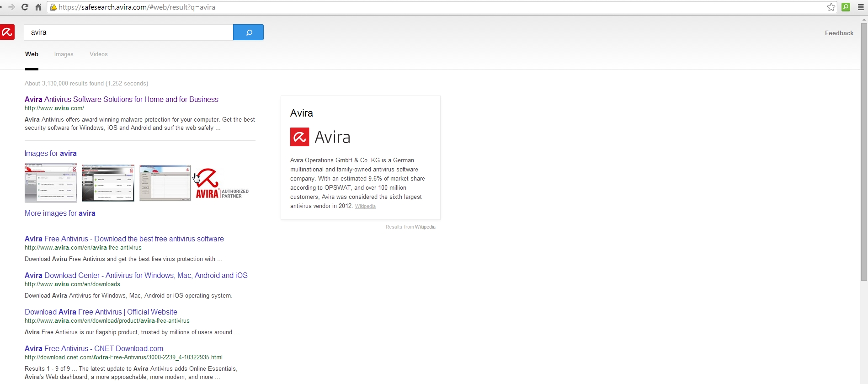
Task: Switch to the Images tab
Action: tap(64, 54)
